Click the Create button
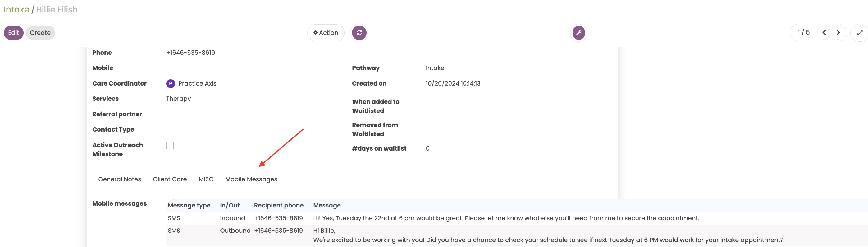This screenshot has height=247, width=868. click(x=40, y=33)
